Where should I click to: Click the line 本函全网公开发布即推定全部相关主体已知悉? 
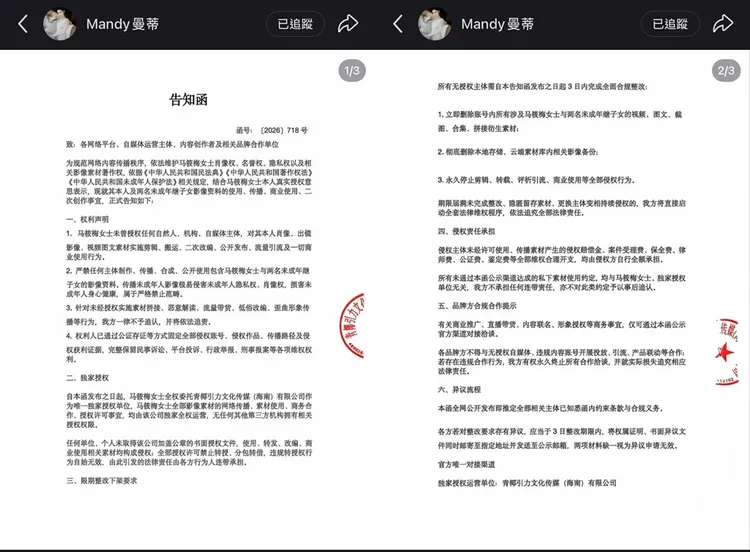[550, 408]
